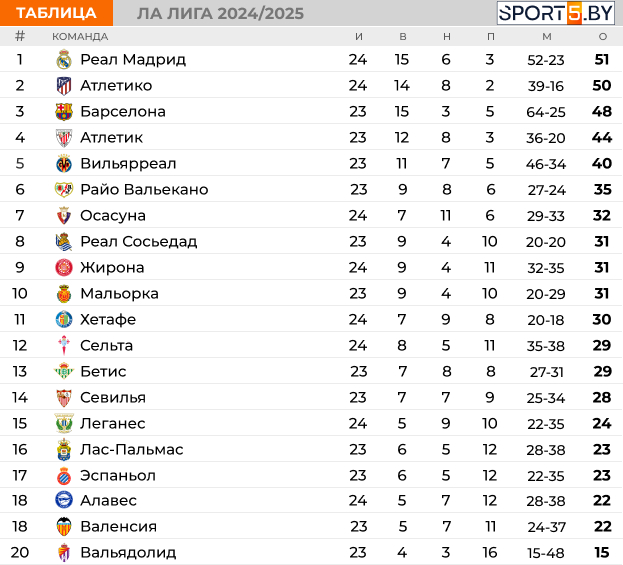The width and height of the screenshot is (623, 565).
Task: Click the Las Palmas crest icon
Action: tap(64, 449)
